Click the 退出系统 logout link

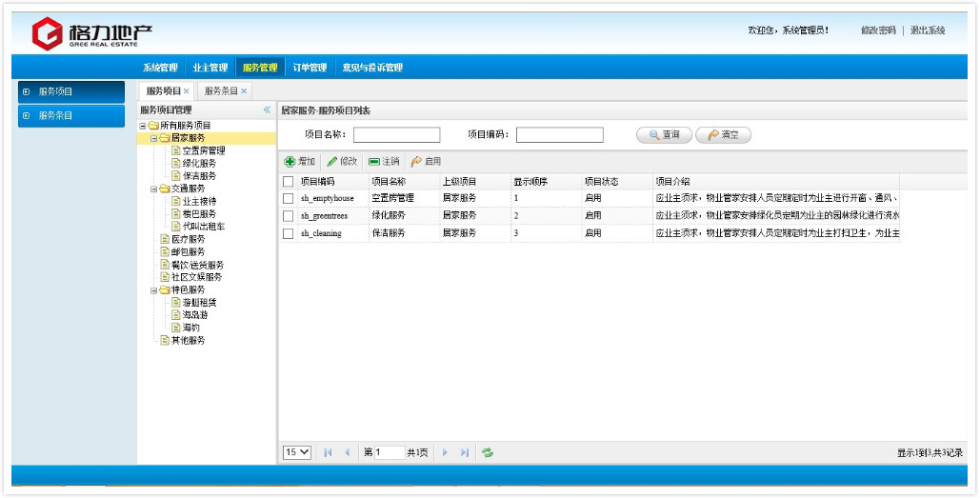tap(928, 30)
